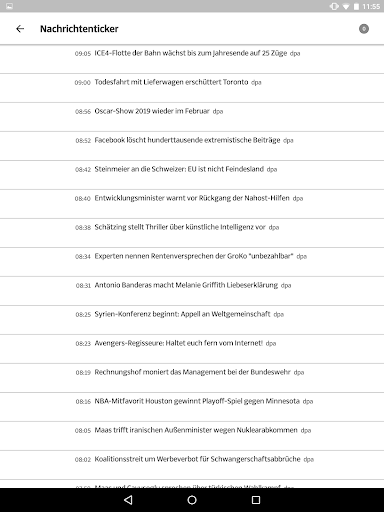Open the Entwicklungsminister Nahost-Hilfen item
The height and width of the screenshot is (512, 384).
[192, 204]
